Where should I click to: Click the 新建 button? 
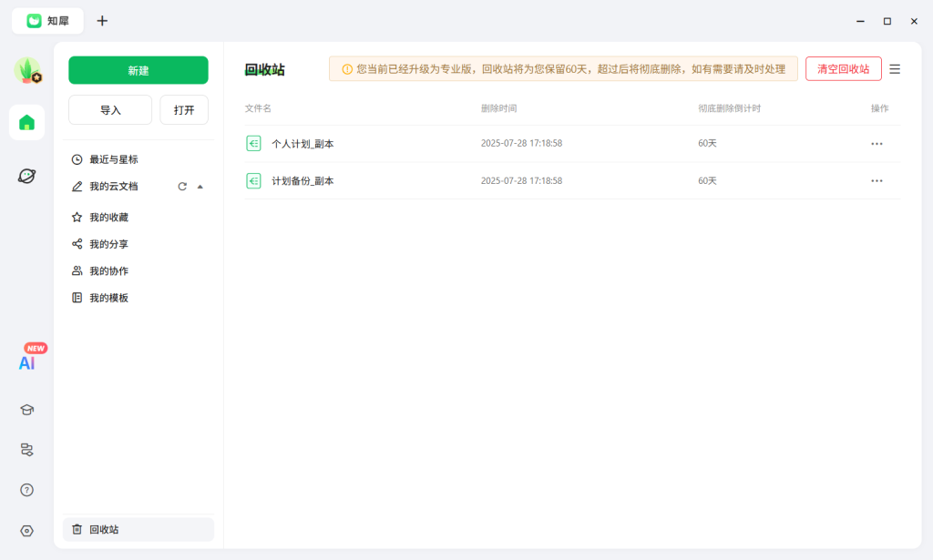point(138,70)
